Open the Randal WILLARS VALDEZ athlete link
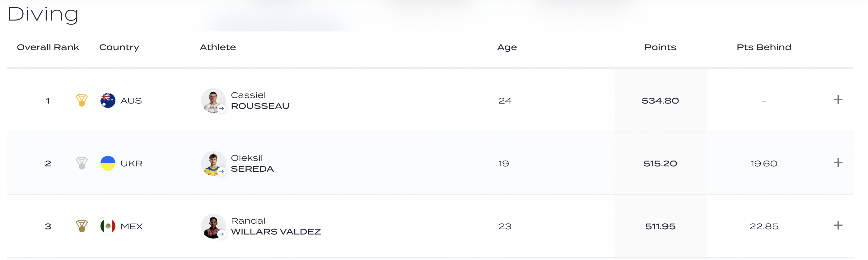The width and height of the screenshot is (868, 260). (276, 226)
